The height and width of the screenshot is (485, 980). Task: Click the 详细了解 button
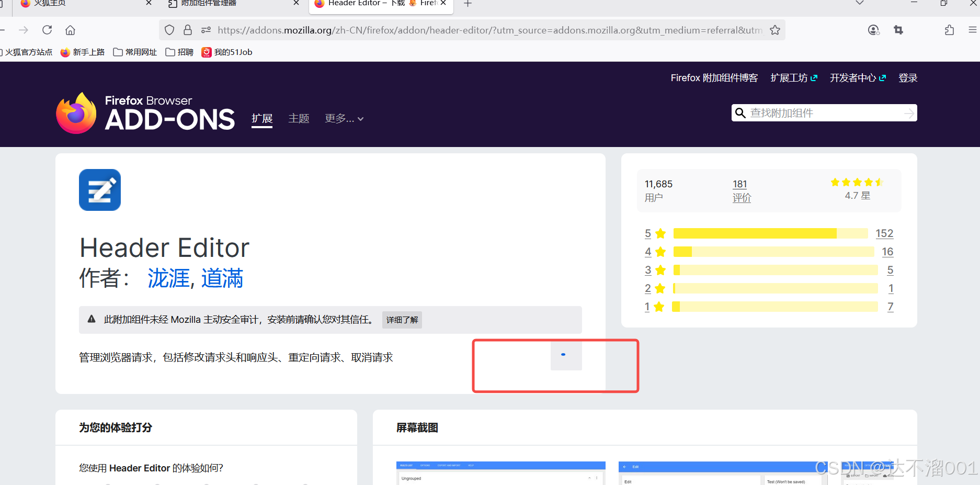[402, 320]
